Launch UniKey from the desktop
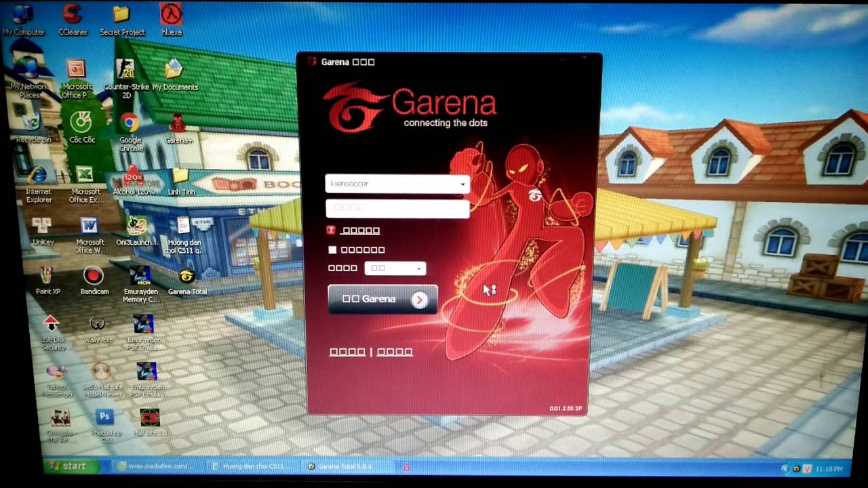The image size is (868, 488). coord(43,230)
